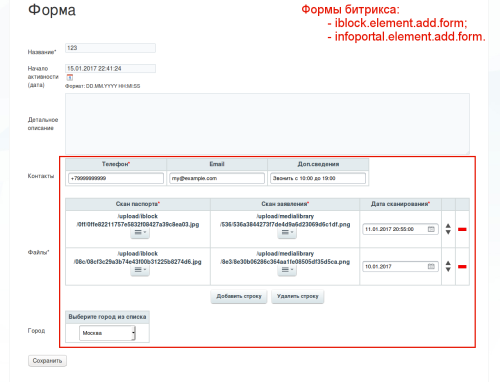
Task: Focus the Доп.сведения contact field
Action: coord(318,178)
